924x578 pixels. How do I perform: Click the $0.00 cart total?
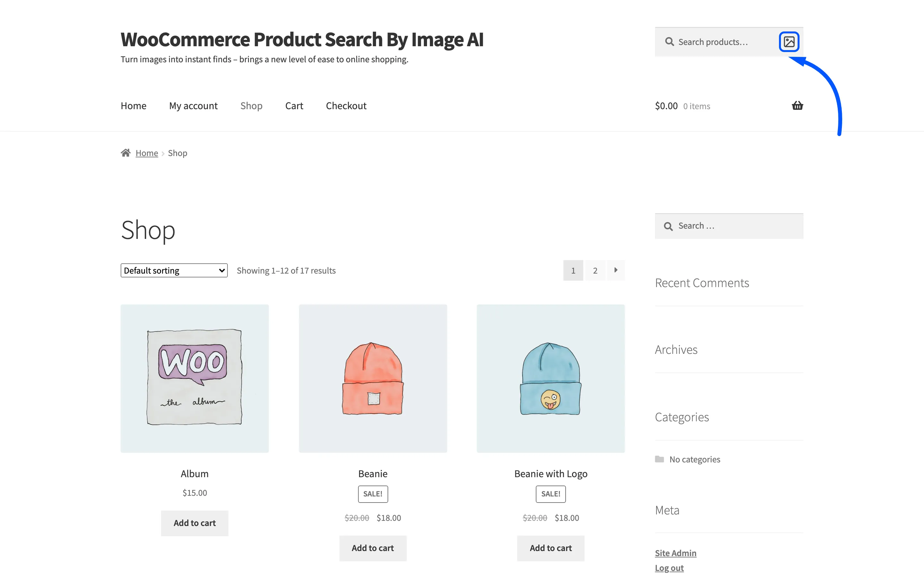click(666, 106)
